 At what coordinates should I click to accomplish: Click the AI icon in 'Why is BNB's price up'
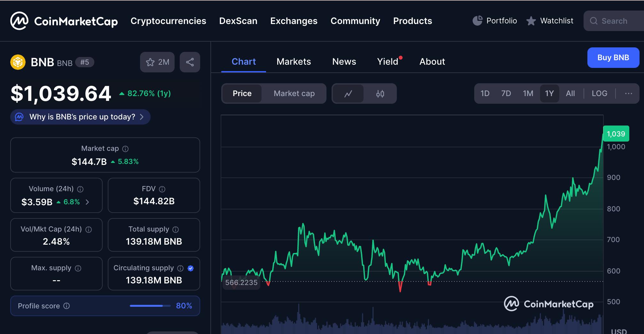coord(19,117)
